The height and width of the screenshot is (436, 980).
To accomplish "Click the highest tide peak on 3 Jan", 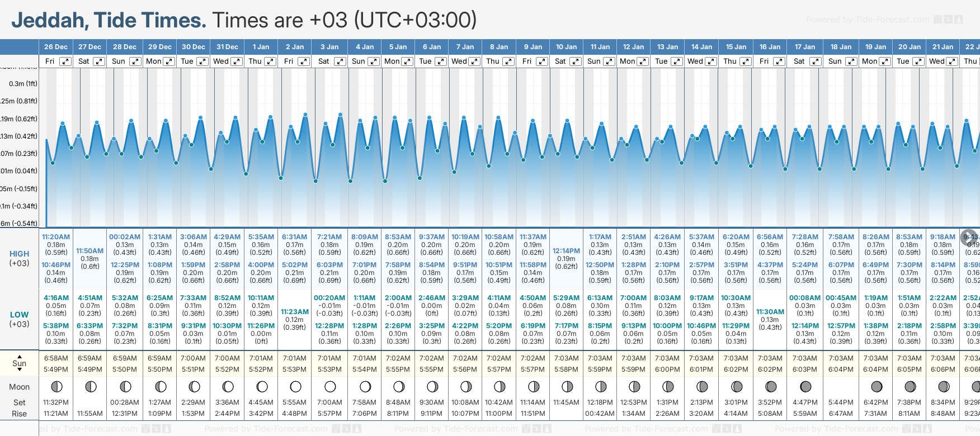I will [x=340, y=115].
